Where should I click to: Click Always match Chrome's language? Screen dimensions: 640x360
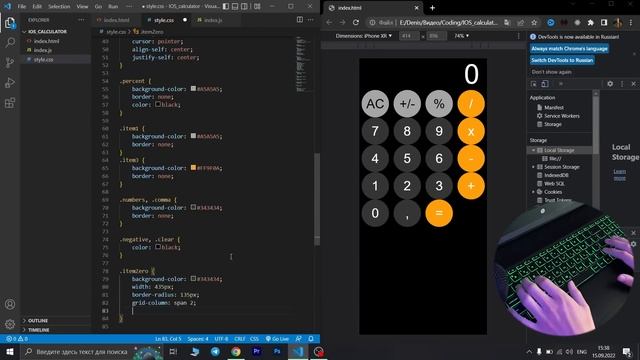click(x=569, y=49)
